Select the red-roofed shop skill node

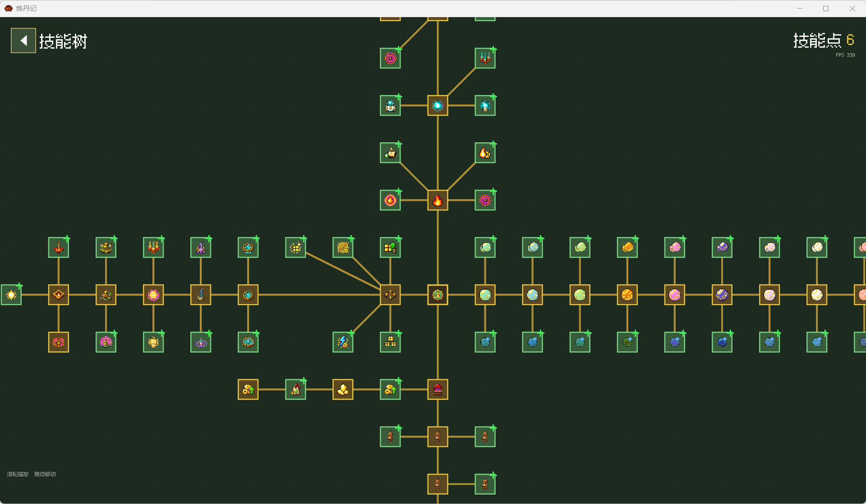click(x=438, y=390)
